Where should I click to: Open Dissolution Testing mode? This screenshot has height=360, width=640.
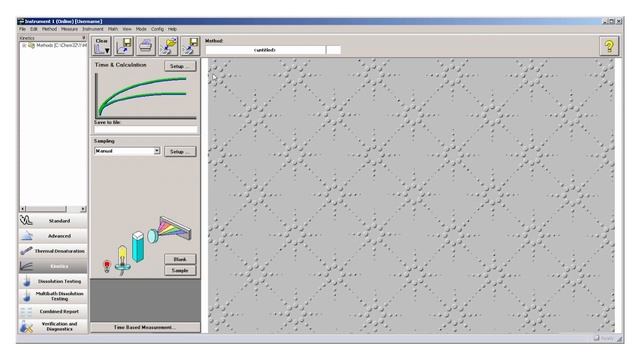pyautogui.click(x=53, y=281)
